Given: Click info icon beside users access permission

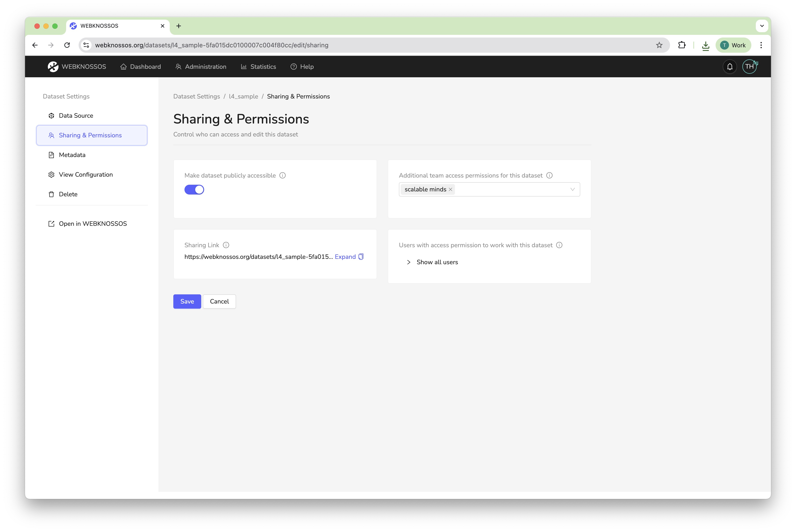Looking at the screenshot, I should 559,245.
